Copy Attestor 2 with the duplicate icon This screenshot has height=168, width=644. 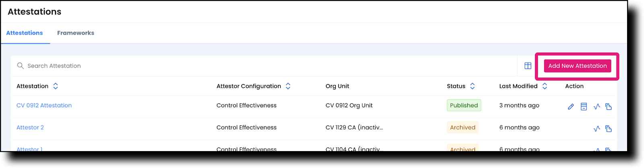[x=609, y=129]
